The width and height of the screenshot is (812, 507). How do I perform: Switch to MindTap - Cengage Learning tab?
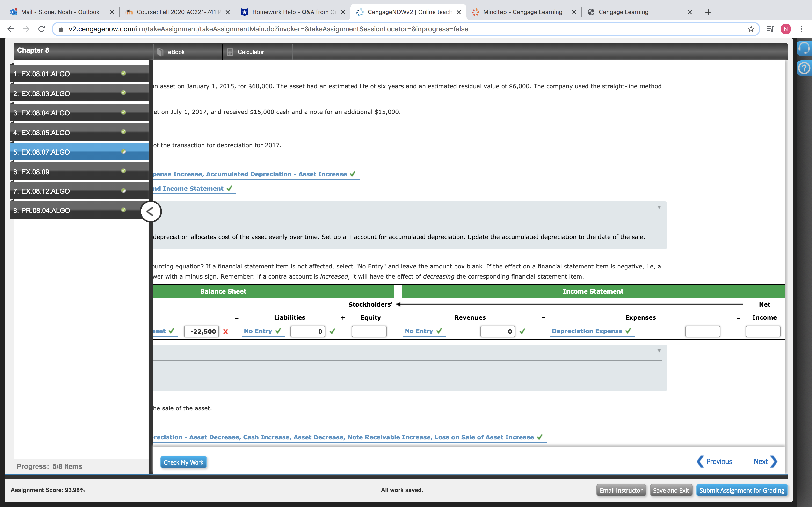tap(522, 12)
